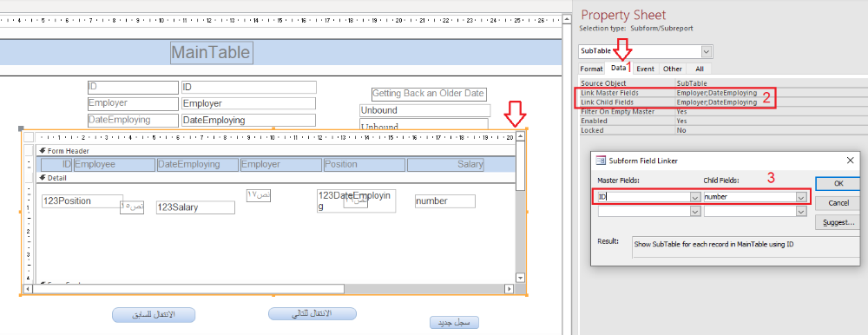Switch to the Format tab

591,69
